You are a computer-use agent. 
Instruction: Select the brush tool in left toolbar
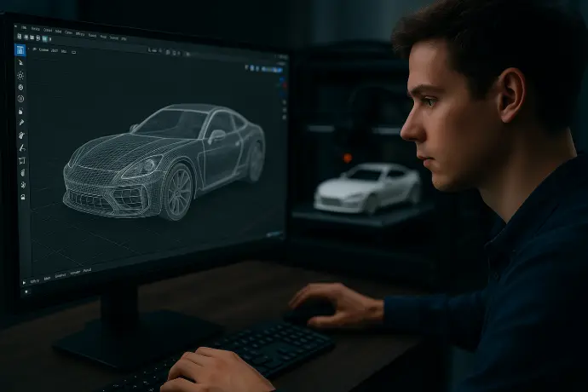(x=21, y=123)
